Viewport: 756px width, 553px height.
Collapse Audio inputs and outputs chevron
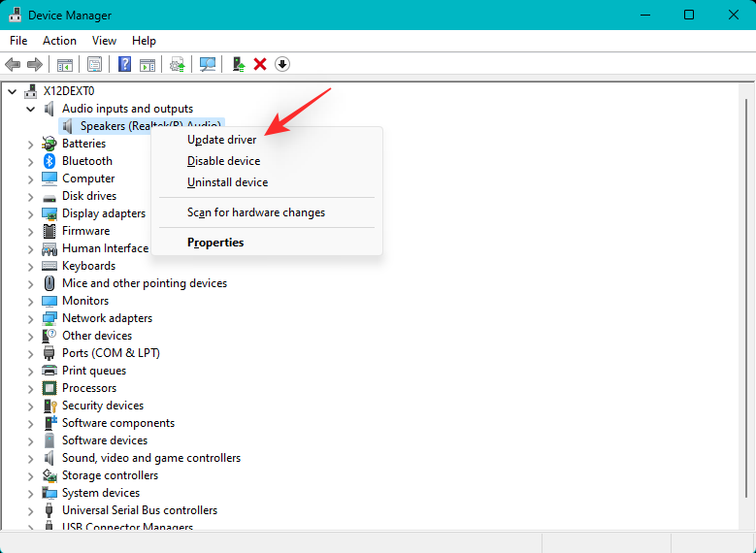[30, 109]
